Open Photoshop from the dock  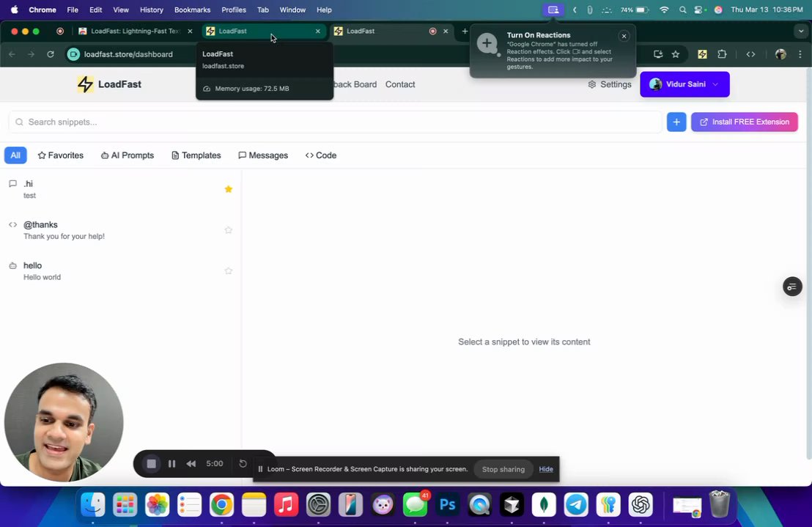click(448, 505)
